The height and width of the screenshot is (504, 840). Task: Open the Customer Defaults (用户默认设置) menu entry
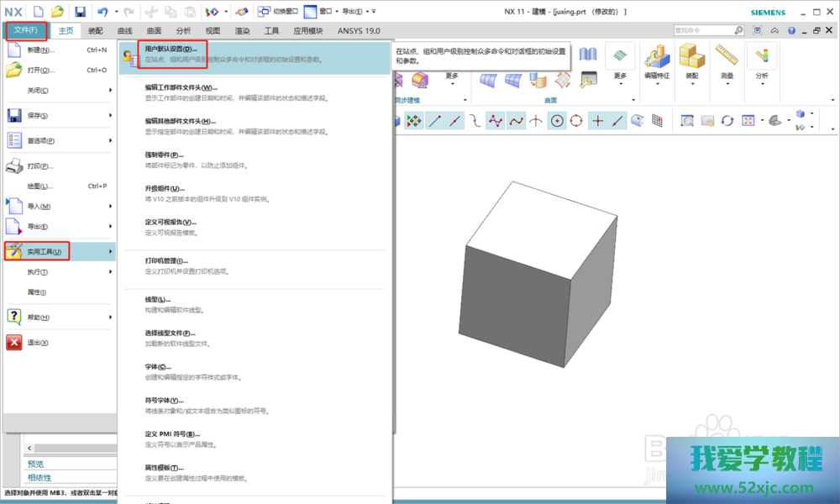tap(171, 50)
